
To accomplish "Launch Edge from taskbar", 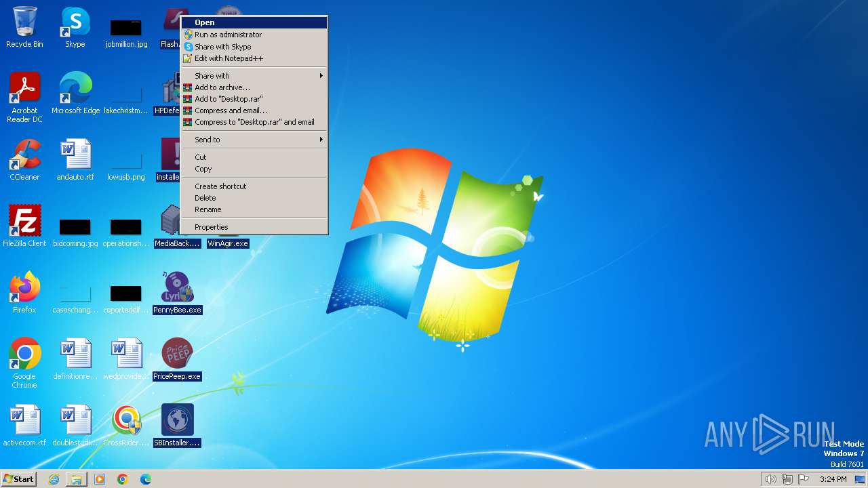I will 146,479.
